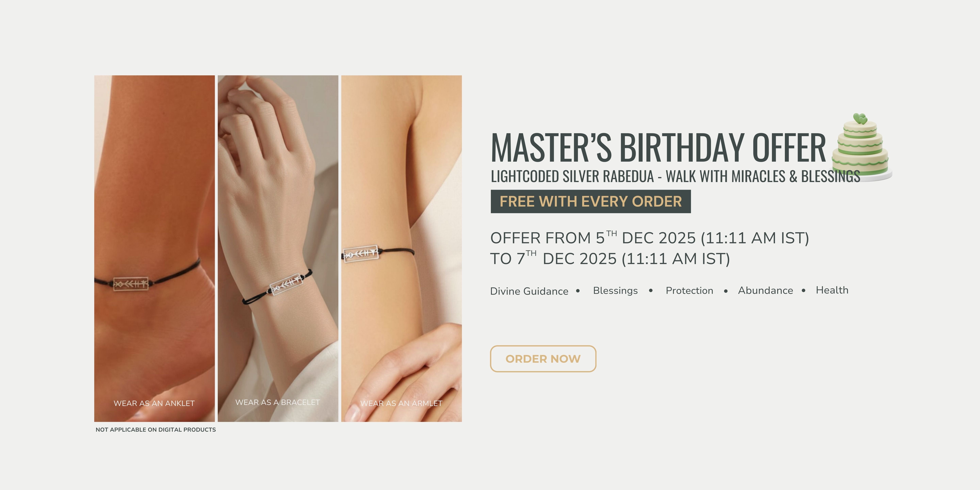
Task: Select the Wear as a Bracelet photo
Action: tap(278, 248)
